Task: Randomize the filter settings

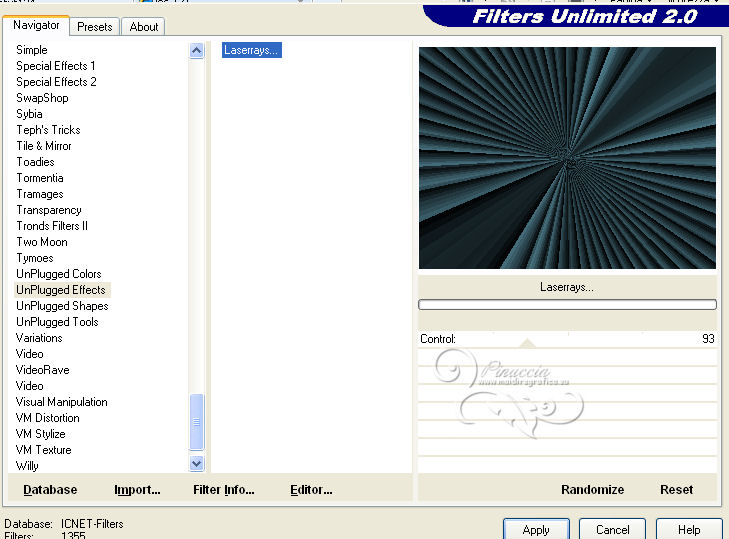Action: pos(592,490)
